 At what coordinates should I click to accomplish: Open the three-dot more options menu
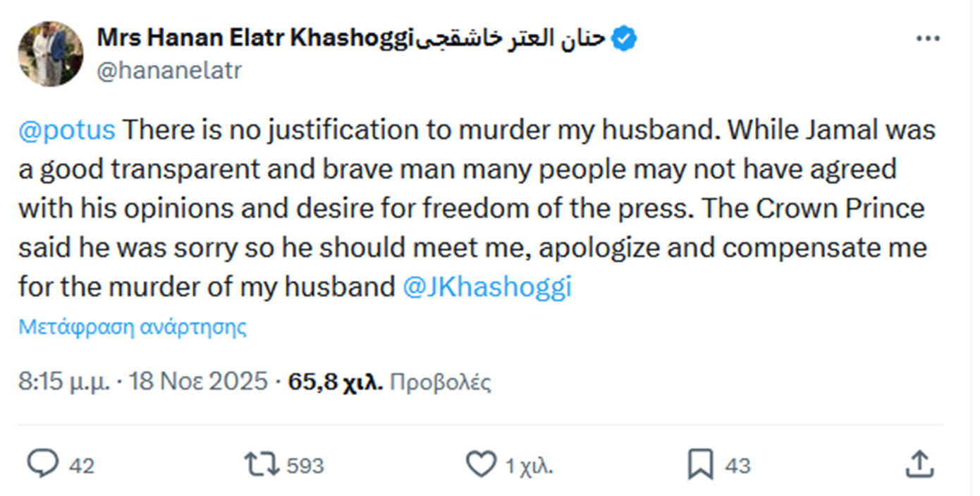point(928,40)
